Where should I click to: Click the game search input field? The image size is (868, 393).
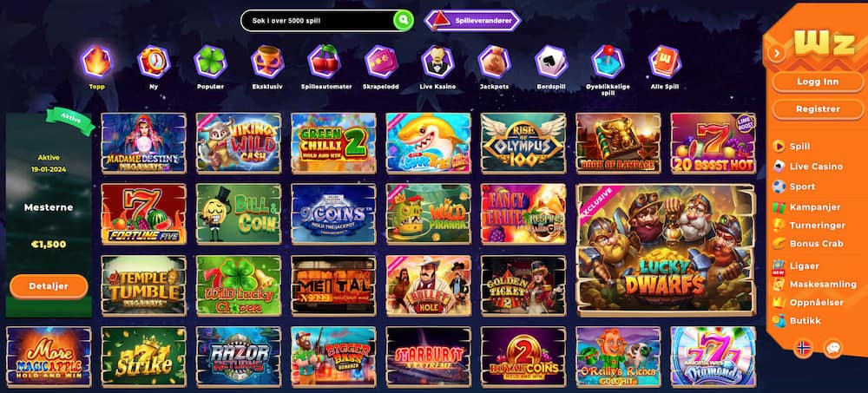(x=318, y=21)
